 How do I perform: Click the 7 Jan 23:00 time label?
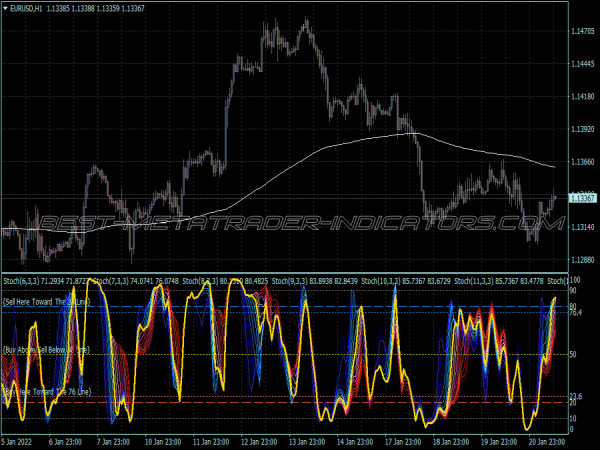pyautogui.click(x=113, y=442)
